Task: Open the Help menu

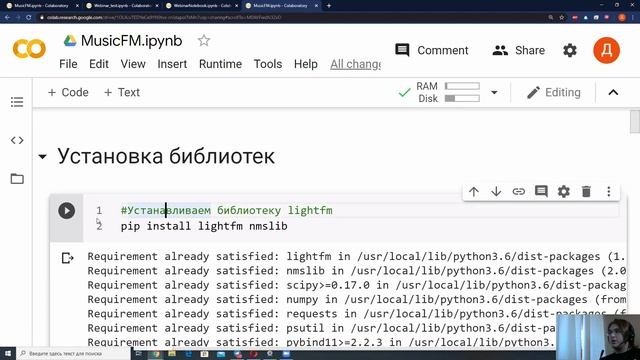Action: pos(306,64)
